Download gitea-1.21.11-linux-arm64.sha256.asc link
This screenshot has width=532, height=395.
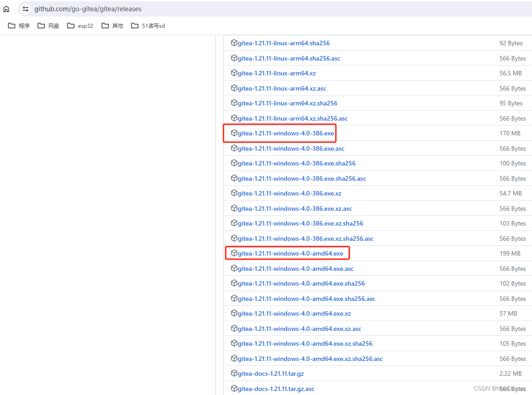[x=289, y=58]
